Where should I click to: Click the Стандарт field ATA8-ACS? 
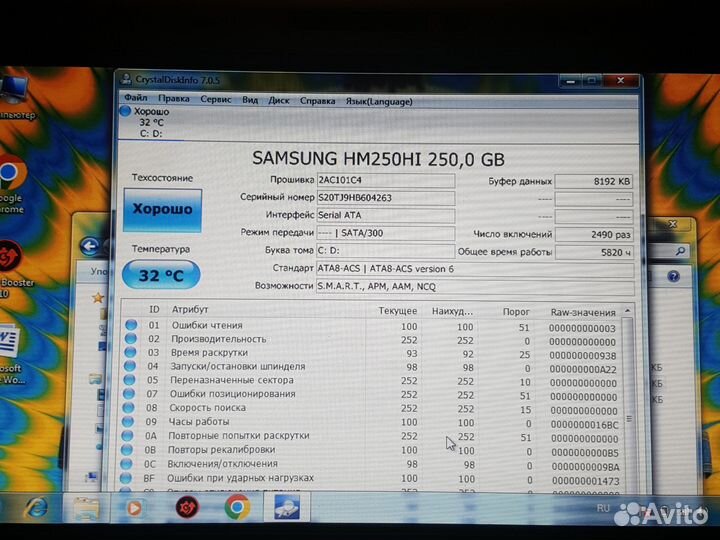pos(475,269)
